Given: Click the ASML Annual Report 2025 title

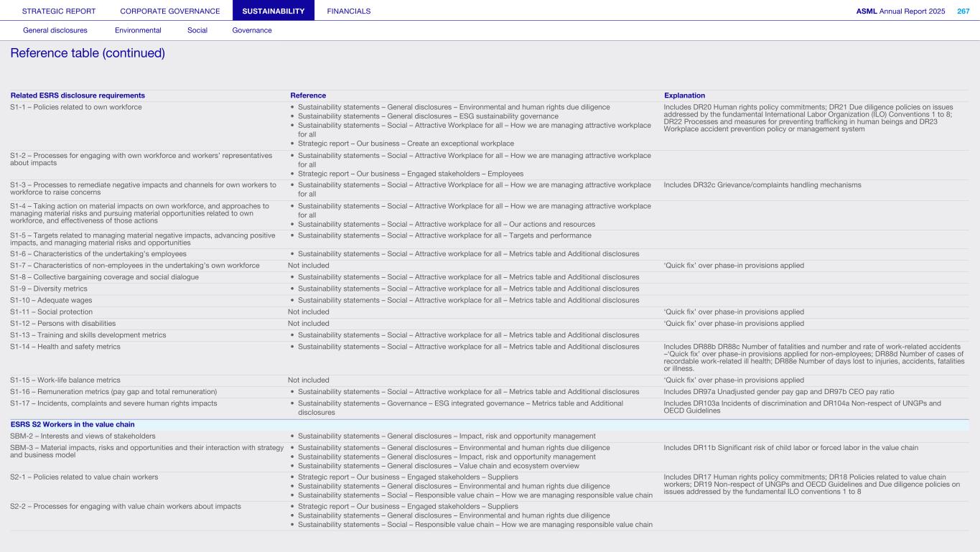Looking at the screenshot, I should pyautogui.click(x=900, y=11).
